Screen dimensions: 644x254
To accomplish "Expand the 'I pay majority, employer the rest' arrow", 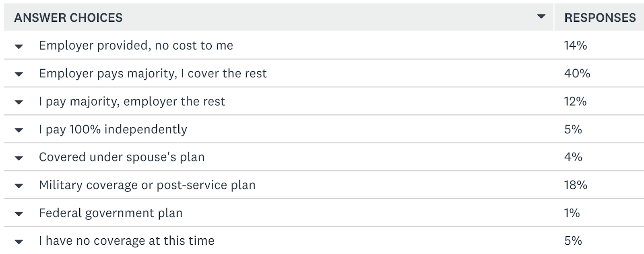I will pyautogui.click(x=19, y=102).
